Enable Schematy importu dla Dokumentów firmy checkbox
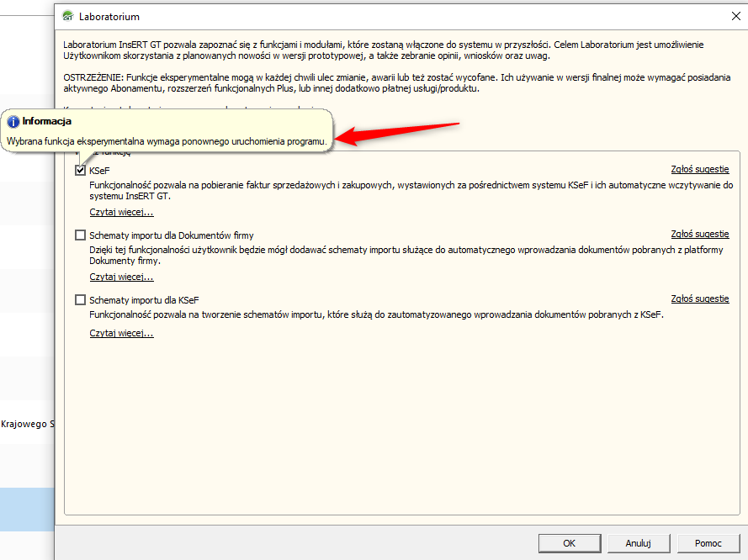Image resolution: width=748 pixels, height=560 pixels. point(80,235)
